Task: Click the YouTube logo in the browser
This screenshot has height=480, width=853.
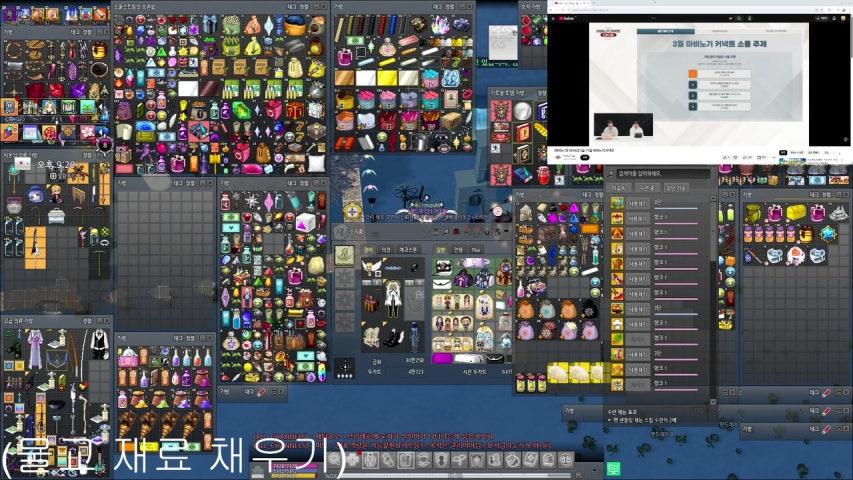Action: pos(566,18)
